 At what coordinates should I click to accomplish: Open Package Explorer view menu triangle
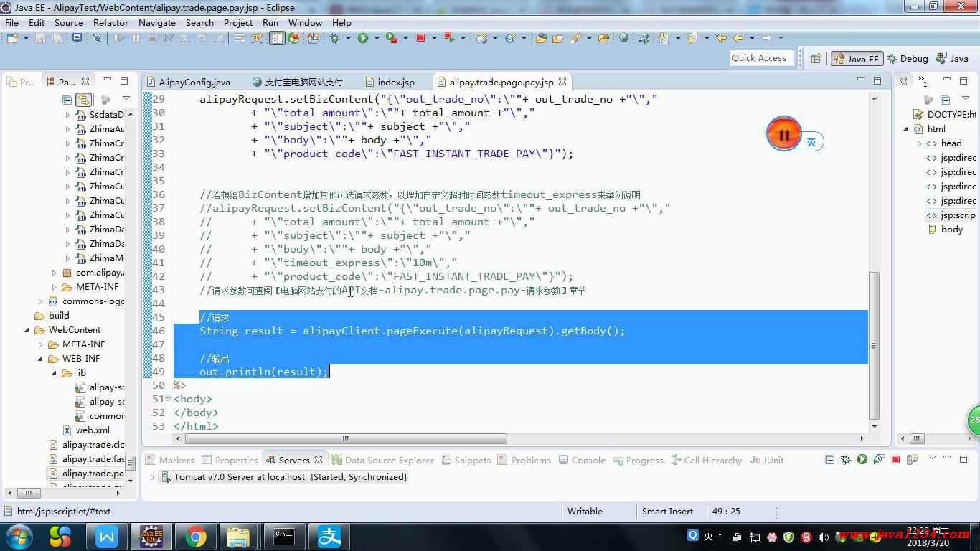click(126, 99)
